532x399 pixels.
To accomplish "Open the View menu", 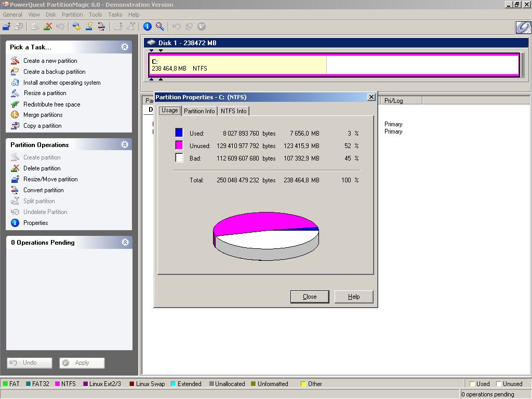I will 34,15.
